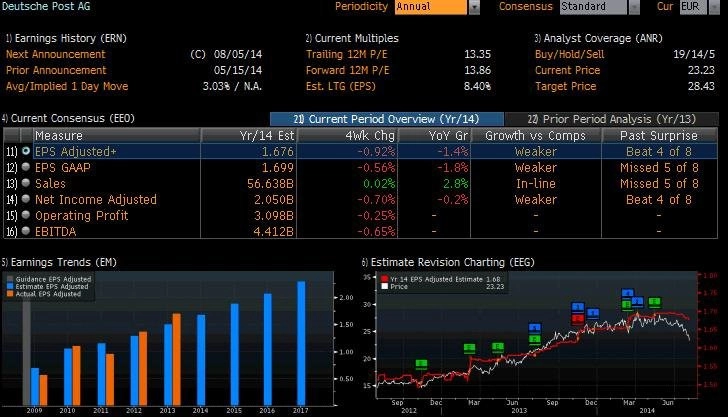The width and height of the screenshot is (728, 417).
Task: Click the gray Guidance EPS Adjusted legend swatch
Action: [x=10, y=279]
